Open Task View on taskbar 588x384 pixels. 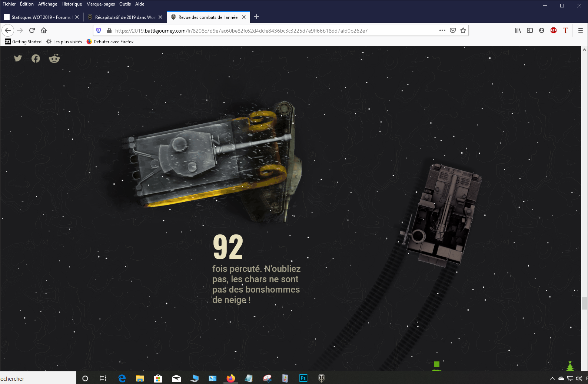coord(103,378)
